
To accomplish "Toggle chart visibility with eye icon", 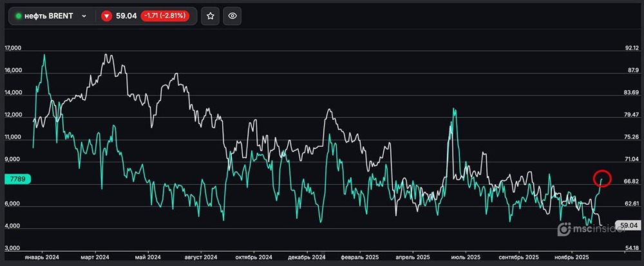I will tap(232, 16).
